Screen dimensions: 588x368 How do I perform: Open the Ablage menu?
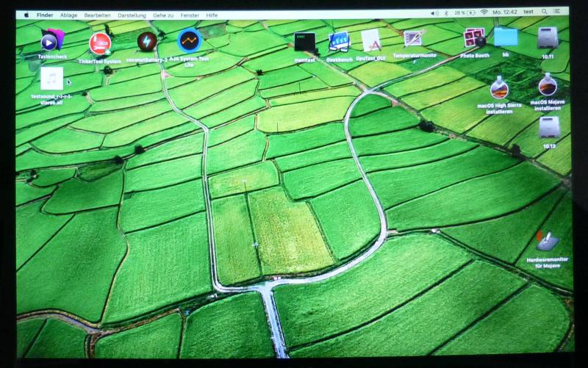tap(68, 14)
